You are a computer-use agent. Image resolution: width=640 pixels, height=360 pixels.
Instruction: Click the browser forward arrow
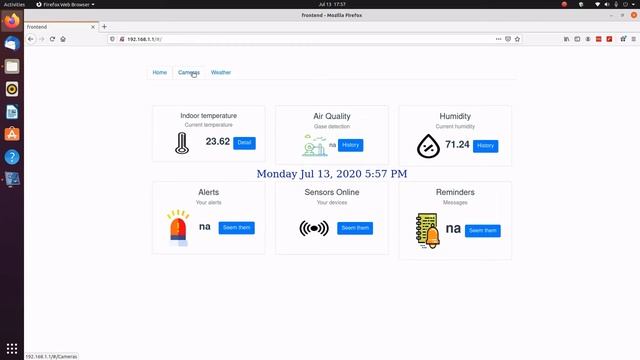42,39
